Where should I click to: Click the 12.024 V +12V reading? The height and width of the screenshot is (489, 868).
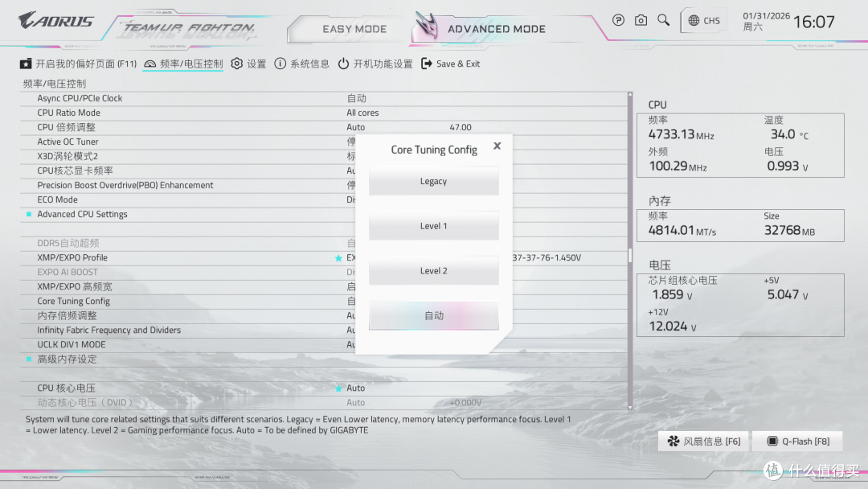[672, 327]
